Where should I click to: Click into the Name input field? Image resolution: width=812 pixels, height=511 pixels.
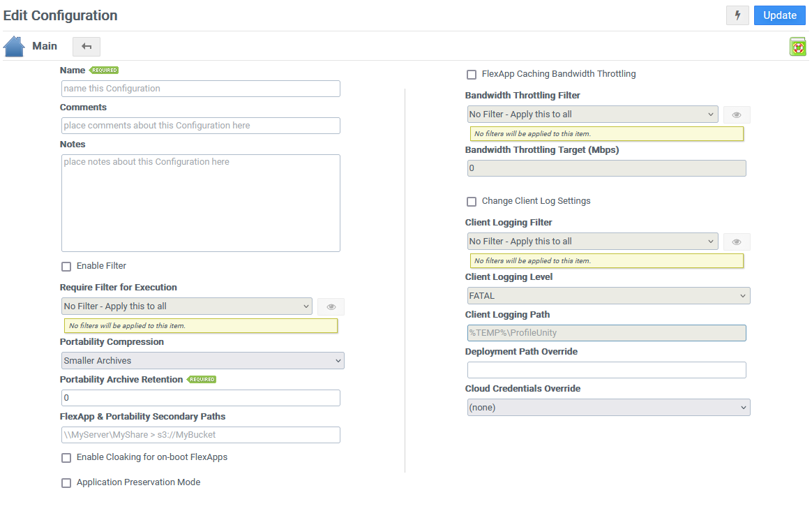click(201, 89)
